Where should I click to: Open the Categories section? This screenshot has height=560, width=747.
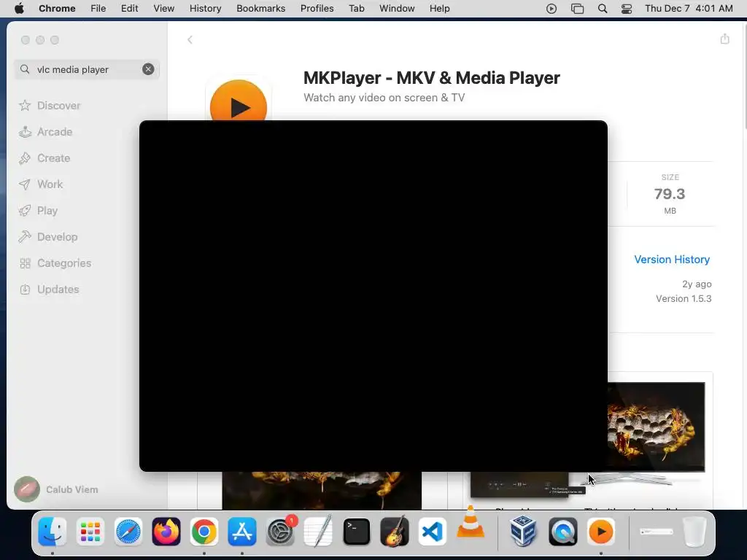point(55,262)
